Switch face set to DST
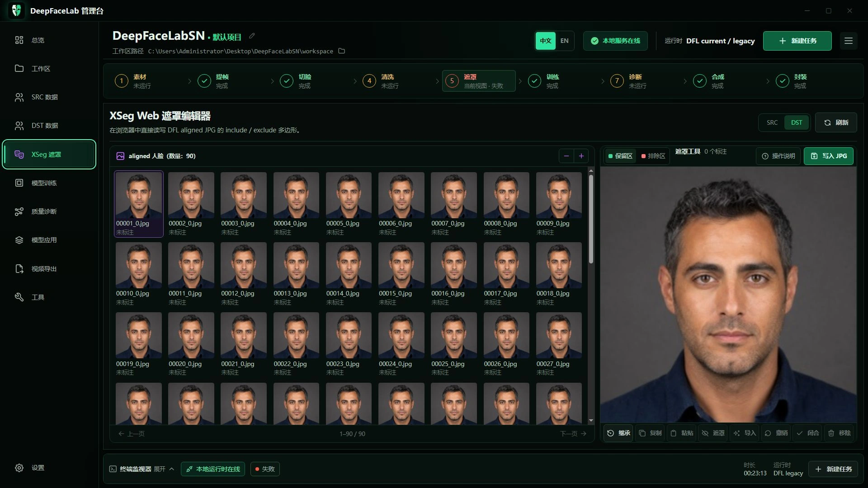Image resolution: width=868 pixels, height=488 pixels. pyautogui.click(x=797, y=122)
